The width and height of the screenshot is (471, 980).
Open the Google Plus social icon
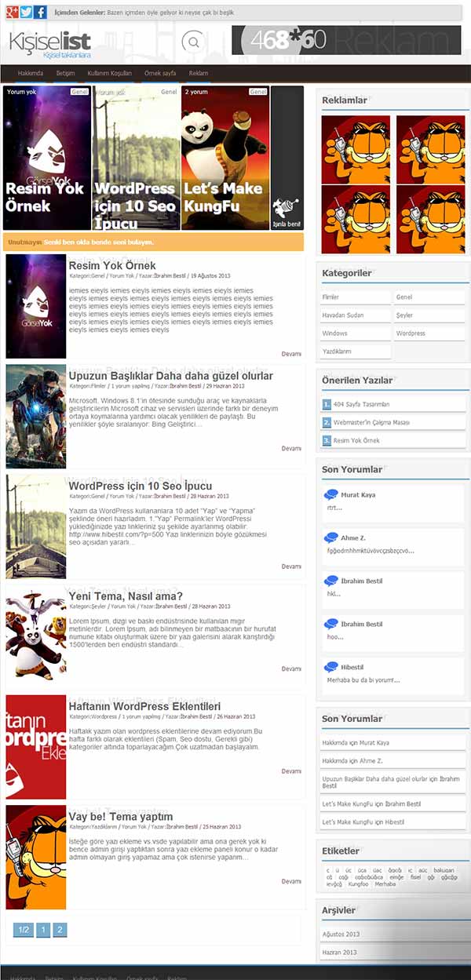pos(12,12)
